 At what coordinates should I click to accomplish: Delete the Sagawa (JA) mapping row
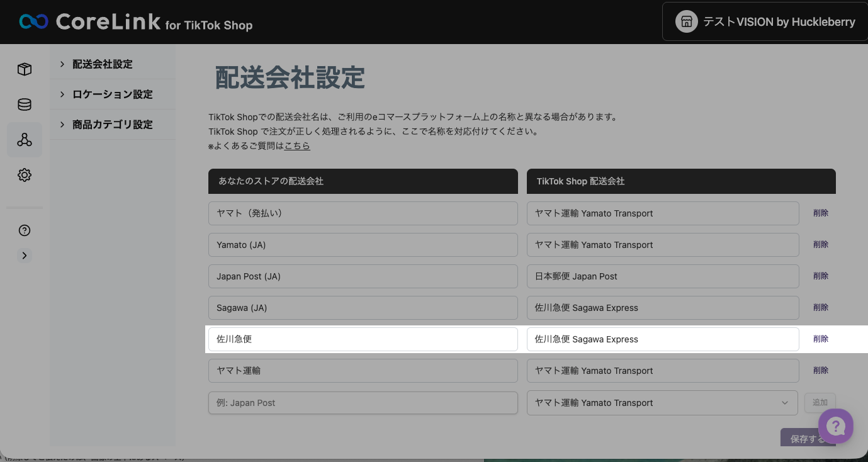click(x=821, y=307)
